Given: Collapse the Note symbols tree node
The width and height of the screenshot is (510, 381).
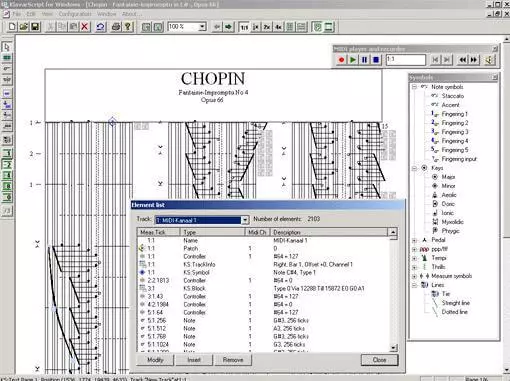Looking at the screenshot, I should (x=414, y=87).
